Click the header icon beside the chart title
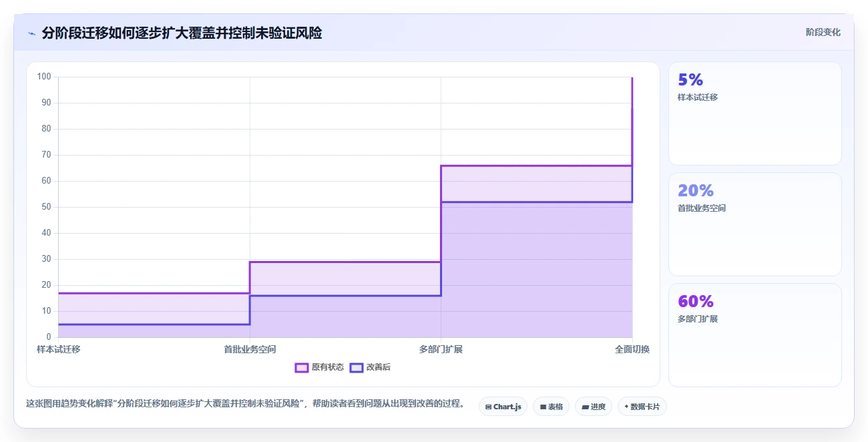The width and height of the screenshot is (868, 442). (x=31, y=33)
